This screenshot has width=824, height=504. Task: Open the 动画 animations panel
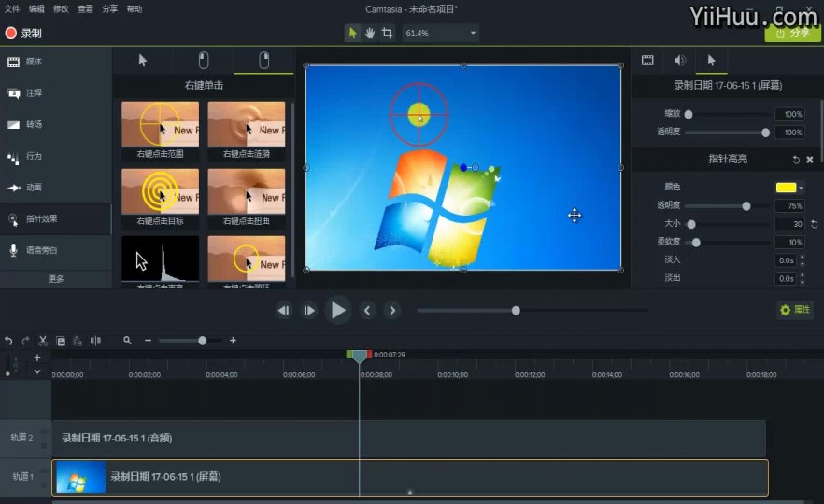coord(56,188)
